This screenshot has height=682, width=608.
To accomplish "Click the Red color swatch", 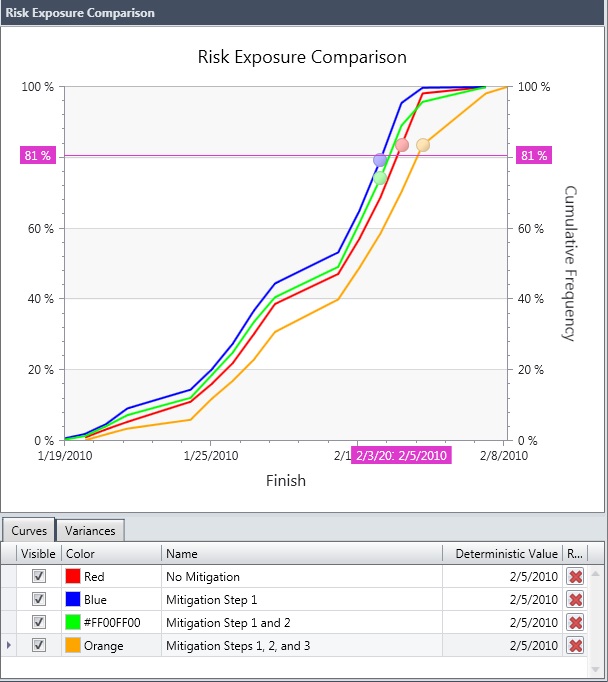I will (x=72, y=577).
